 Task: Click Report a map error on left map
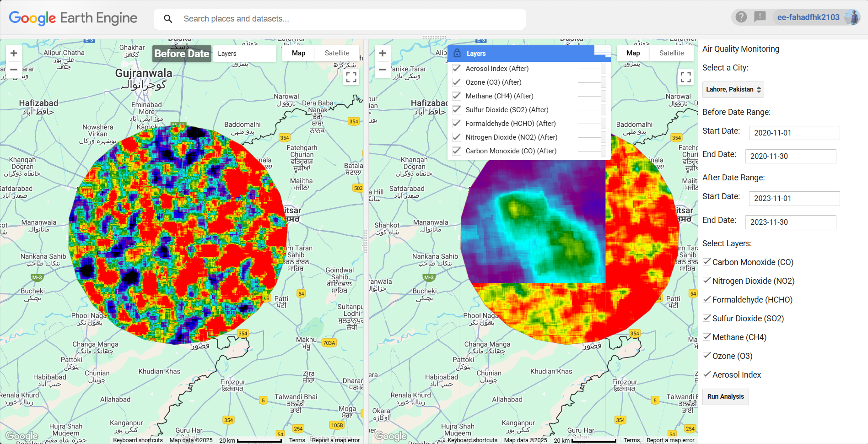[x=336, y=440]
